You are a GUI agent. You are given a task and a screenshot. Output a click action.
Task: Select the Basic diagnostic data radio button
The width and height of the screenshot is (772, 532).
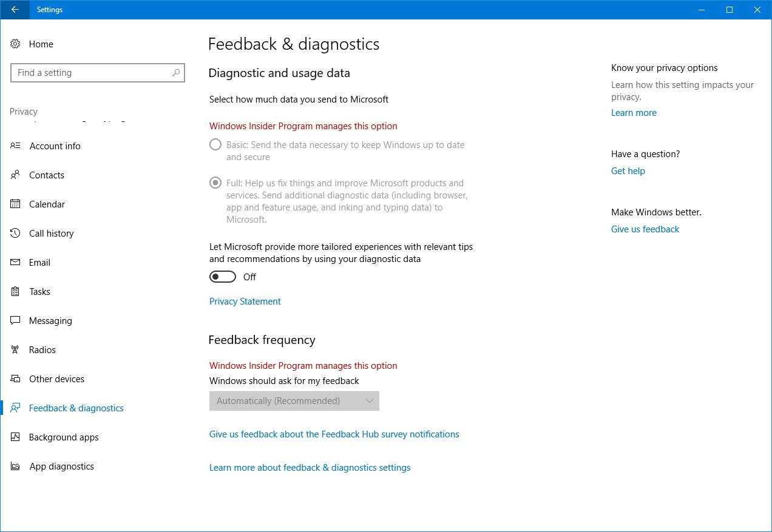pyautogui.click(x=215, y=145)
